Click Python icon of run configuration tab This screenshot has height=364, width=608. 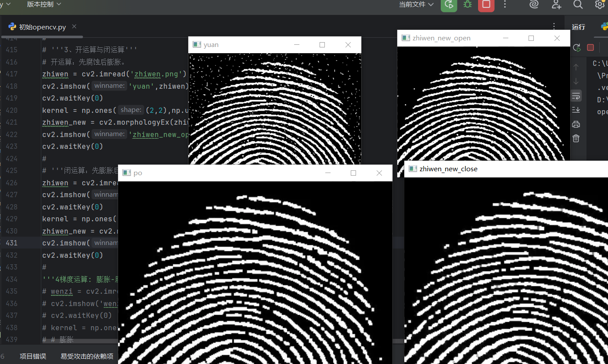[604, 26]
